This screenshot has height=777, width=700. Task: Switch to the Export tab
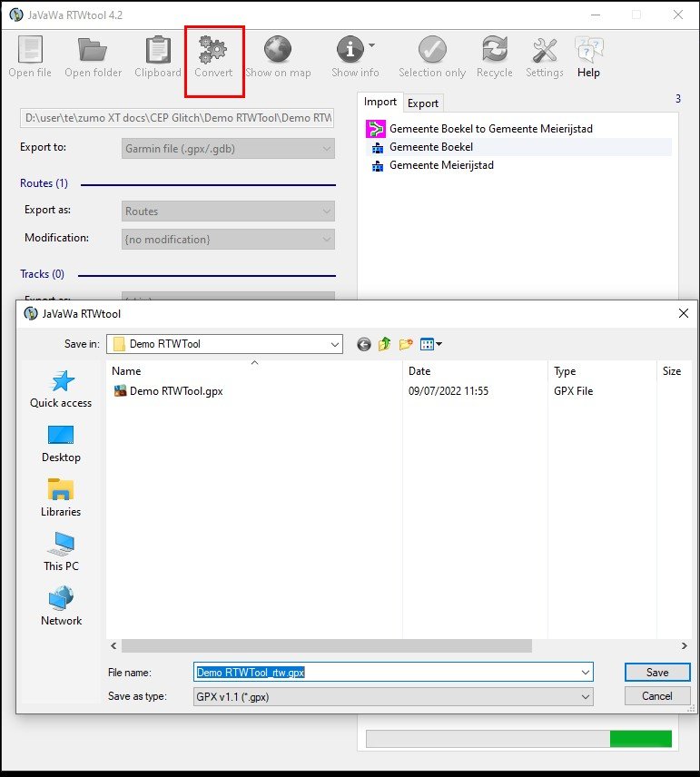[423, 103]
